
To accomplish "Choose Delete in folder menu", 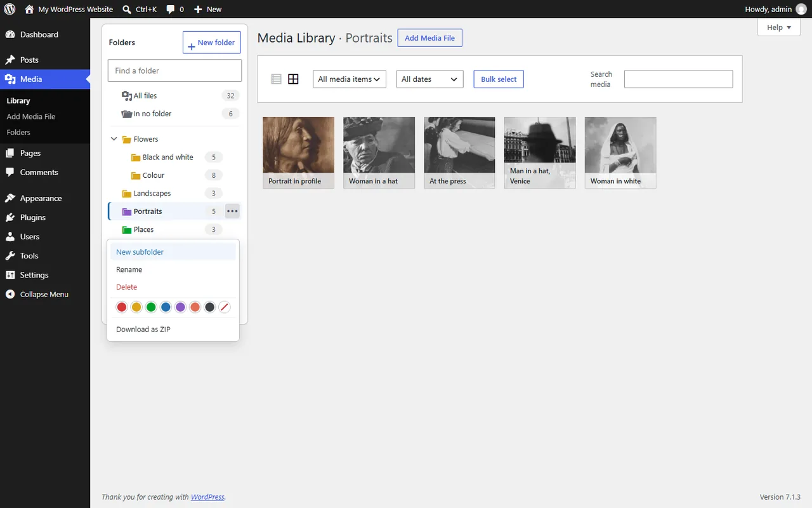I will (x=173, y=287).
